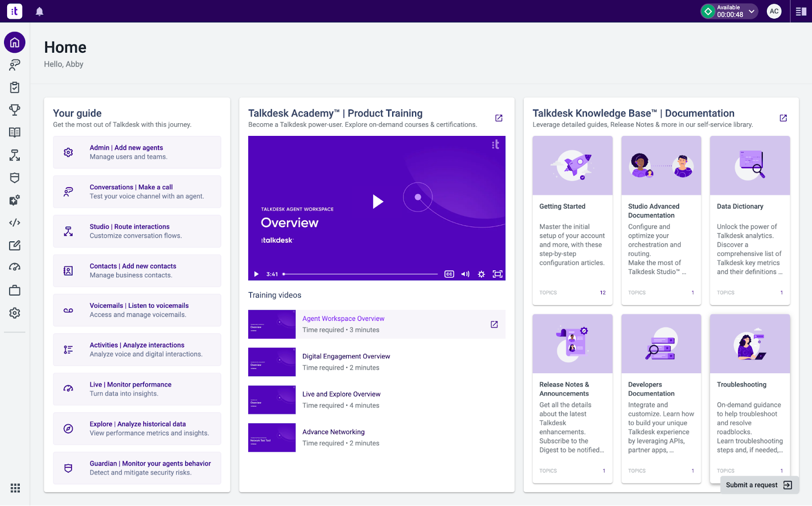Screen dimensions: 812x506
Task: Open the puzzle-gear integrations sidebar icon
Action: point(15,200)
